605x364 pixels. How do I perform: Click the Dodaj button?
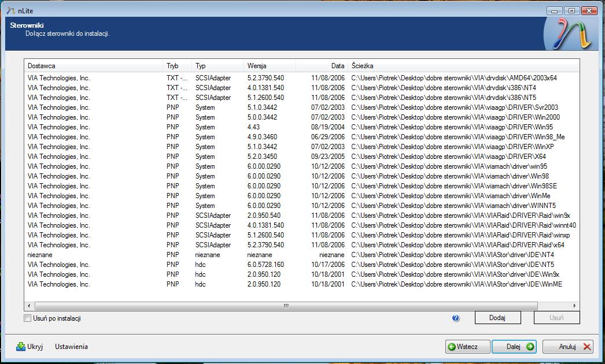498,318
